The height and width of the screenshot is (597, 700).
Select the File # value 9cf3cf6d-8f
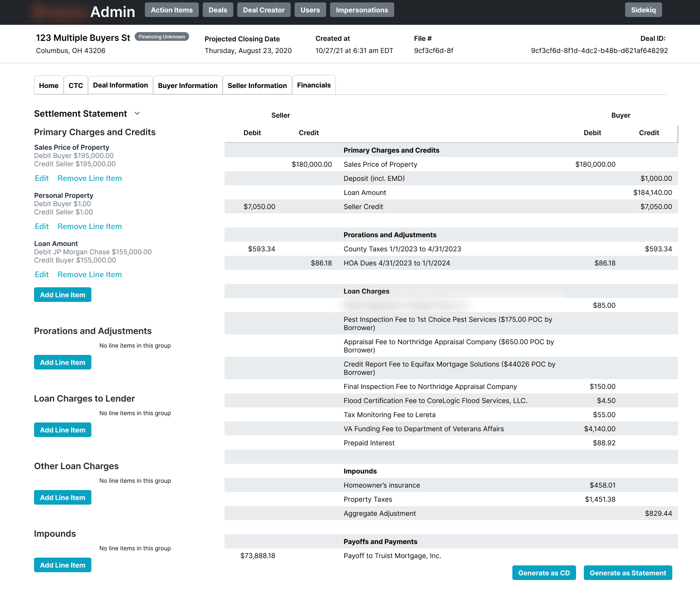click(434, 51)
